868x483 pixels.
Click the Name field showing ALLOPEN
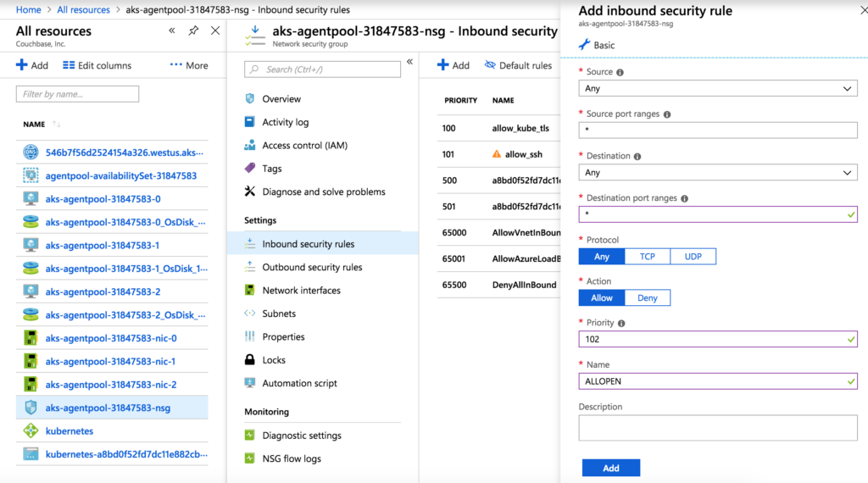coord(718,381)
